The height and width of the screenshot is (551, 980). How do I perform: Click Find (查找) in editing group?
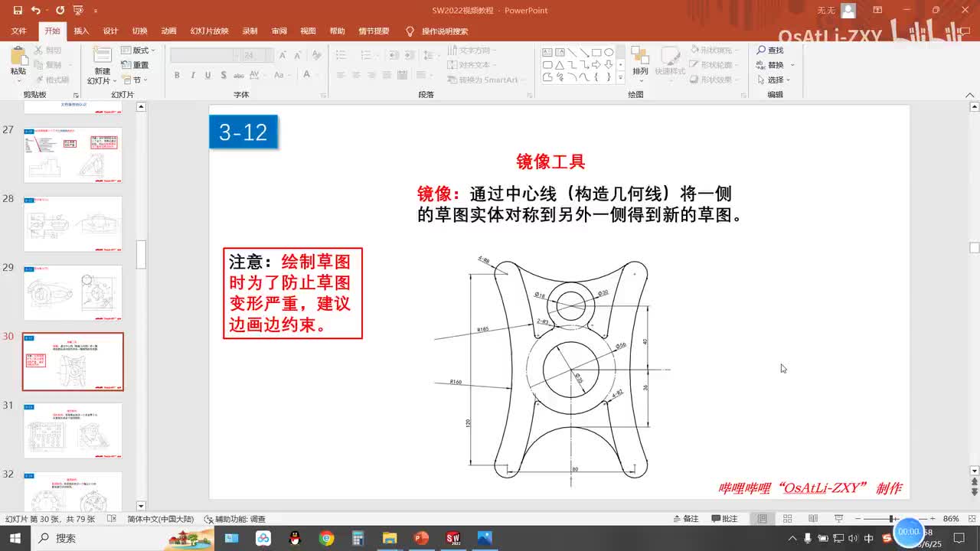(770, 51)
